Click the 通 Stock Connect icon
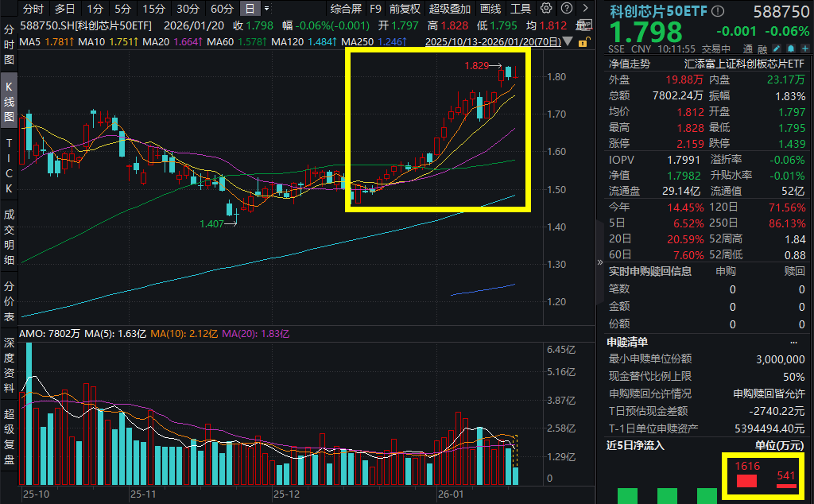Viewport: 814px width, 504px height. click(x=747, y=49)
